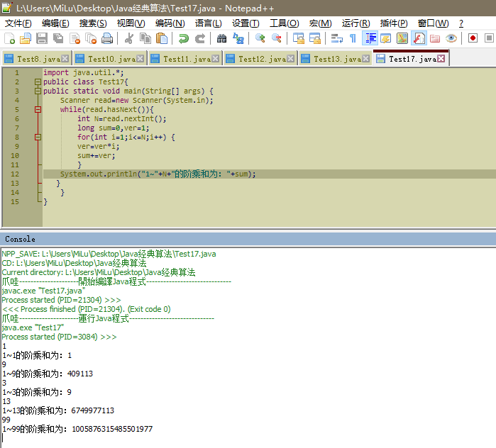Toggle function list toolbar icon
496x448 pixels.
tap(419, 38)
